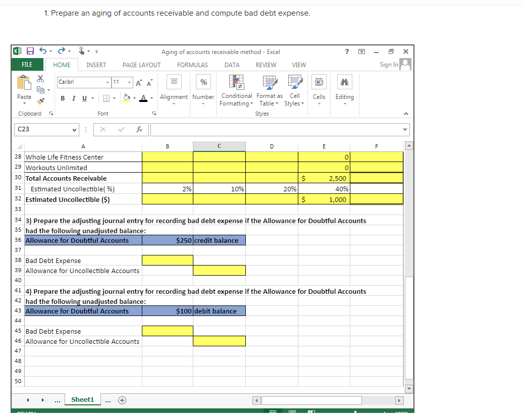Viewport: 525px width, 420px height.
Task: Open the Undo history dropdown arrow
Action: pyautogui.click(x=51, y=51)
